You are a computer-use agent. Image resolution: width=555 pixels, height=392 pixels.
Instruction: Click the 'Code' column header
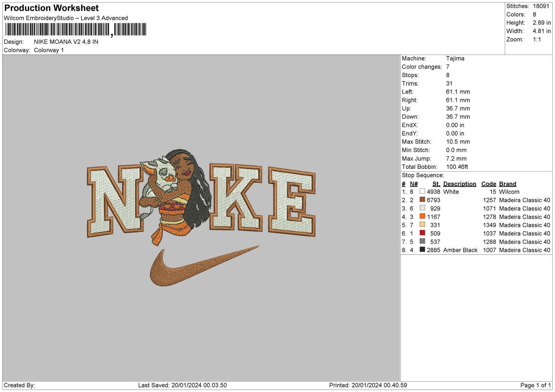coord(489,184)
